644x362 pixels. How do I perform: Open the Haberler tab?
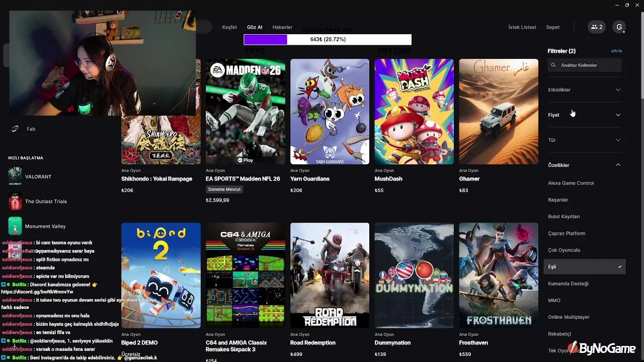coord(282,27)
